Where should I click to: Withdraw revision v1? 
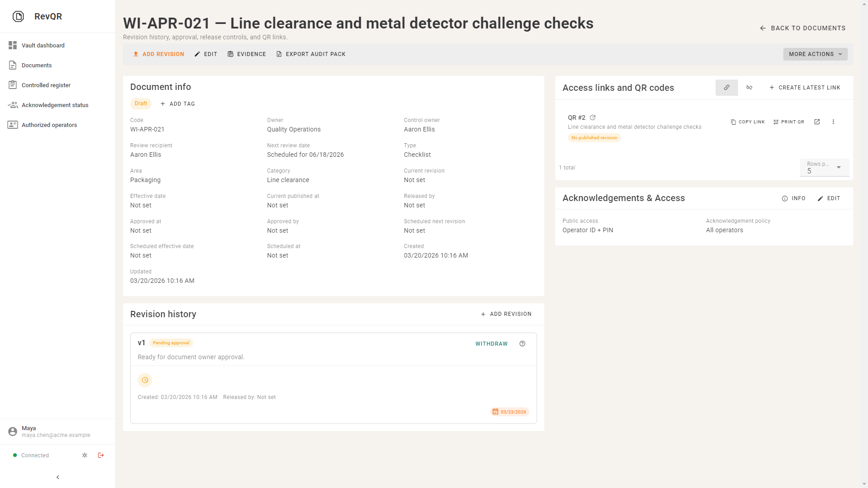(x=491, y=343)
